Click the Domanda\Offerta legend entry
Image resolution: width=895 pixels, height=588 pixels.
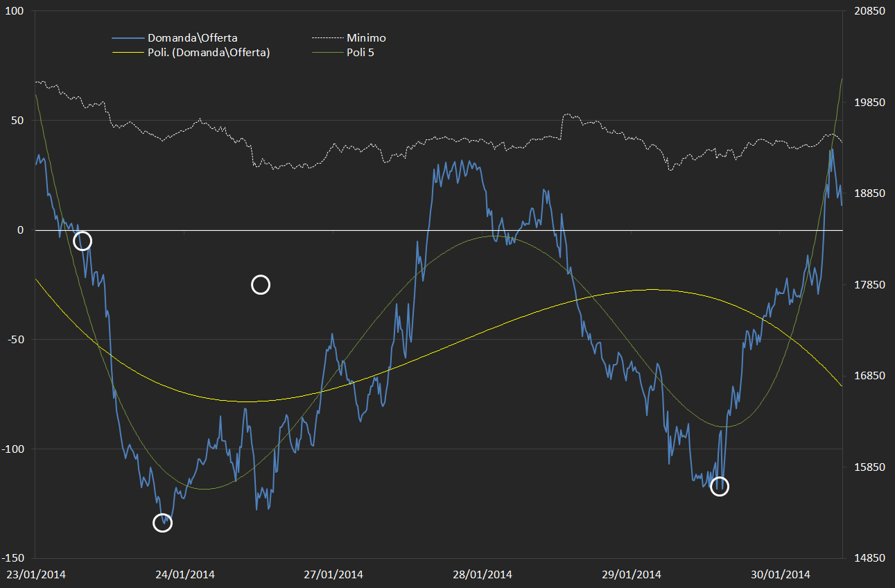tap(175, 38)
